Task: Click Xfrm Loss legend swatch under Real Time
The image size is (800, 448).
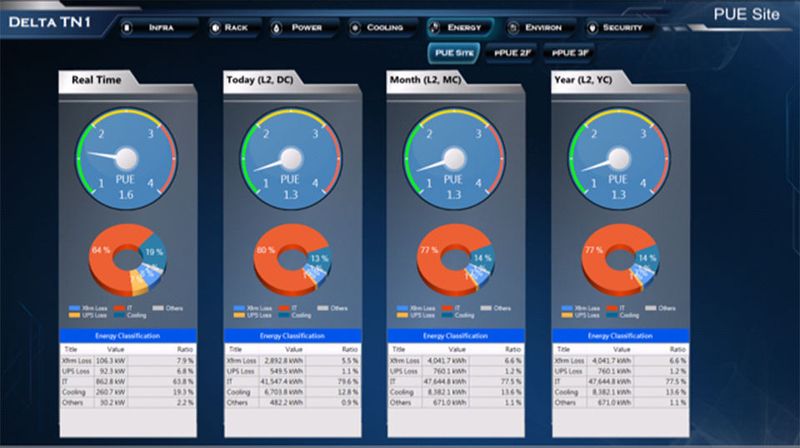Action: 74,308
